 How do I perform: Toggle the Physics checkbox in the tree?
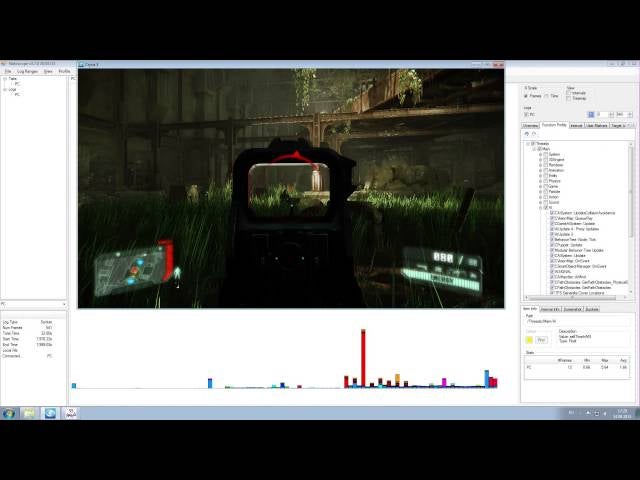click(546, 181)
